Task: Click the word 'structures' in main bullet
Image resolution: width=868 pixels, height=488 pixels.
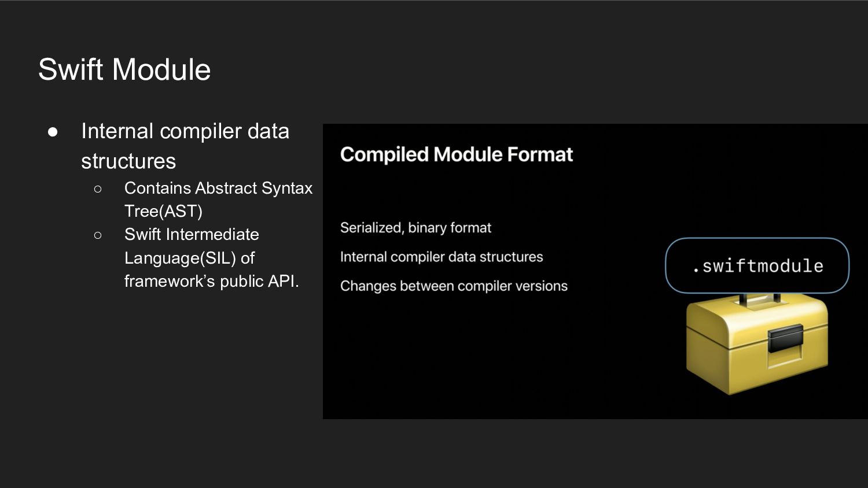Action: [128, 161]
